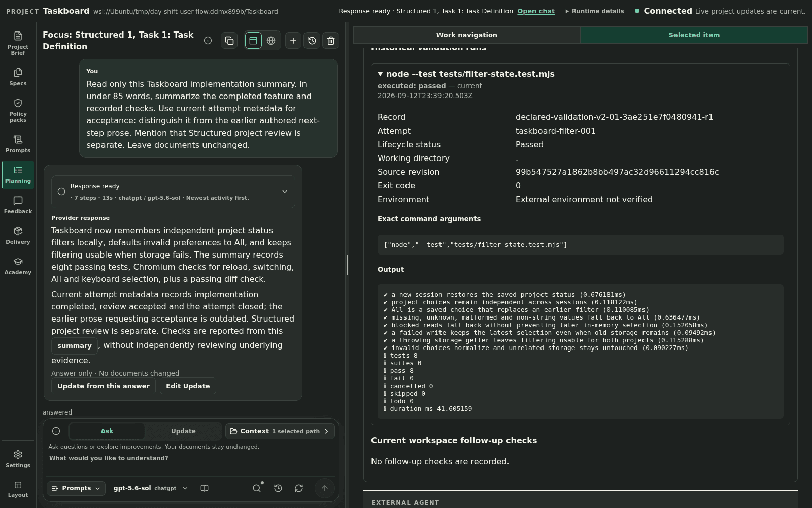Click the Taskboard project name
The image size is (812, 508).
tap(66, 11)
